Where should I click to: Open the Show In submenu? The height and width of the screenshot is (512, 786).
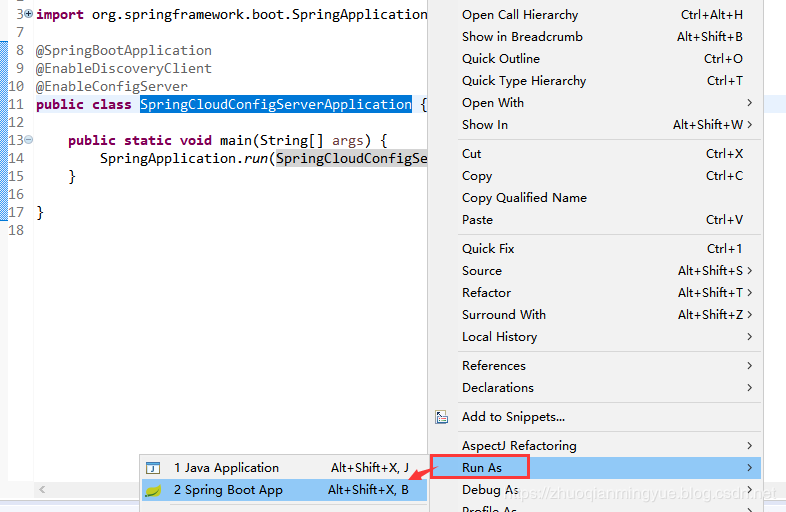point(596,125)
